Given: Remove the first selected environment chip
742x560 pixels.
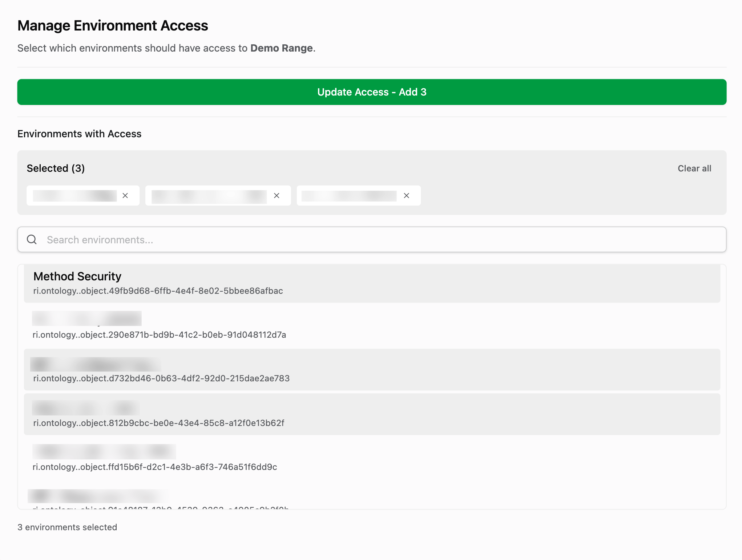Looking at the screenshot, I should tap(125, 196).
